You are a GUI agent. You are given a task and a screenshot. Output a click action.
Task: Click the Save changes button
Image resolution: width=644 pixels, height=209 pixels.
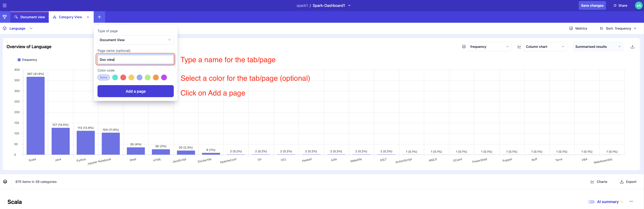click(592, 5)
